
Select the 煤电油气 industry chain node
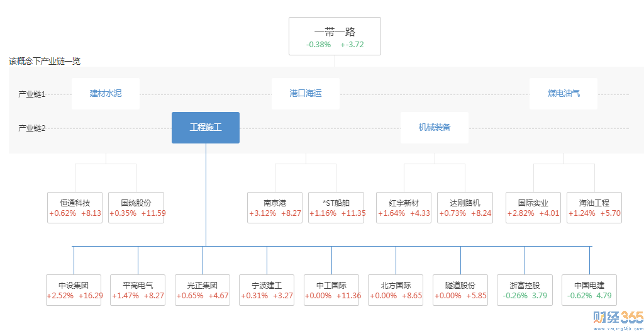(x=563, y=94)
